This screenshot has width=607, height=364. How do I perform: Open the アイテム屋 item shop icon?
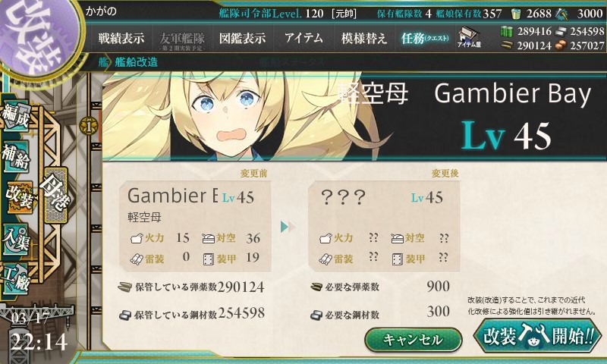click(469, 37)
